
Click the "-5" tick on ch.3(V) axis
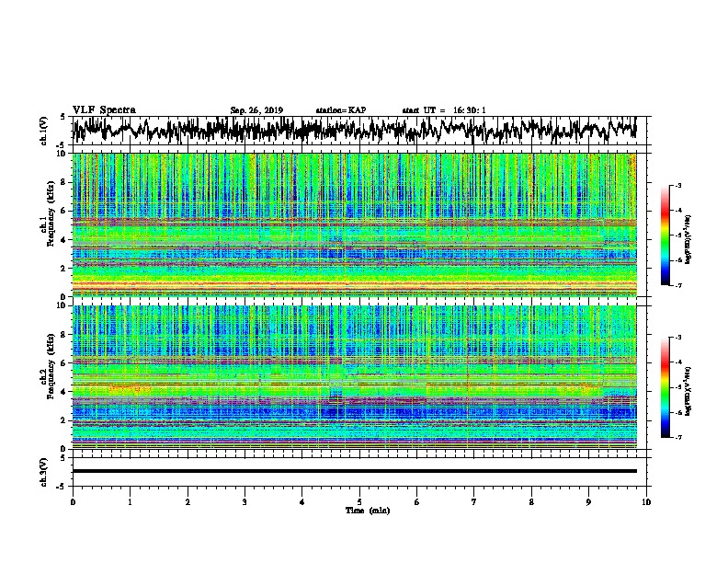click(62, 487)
